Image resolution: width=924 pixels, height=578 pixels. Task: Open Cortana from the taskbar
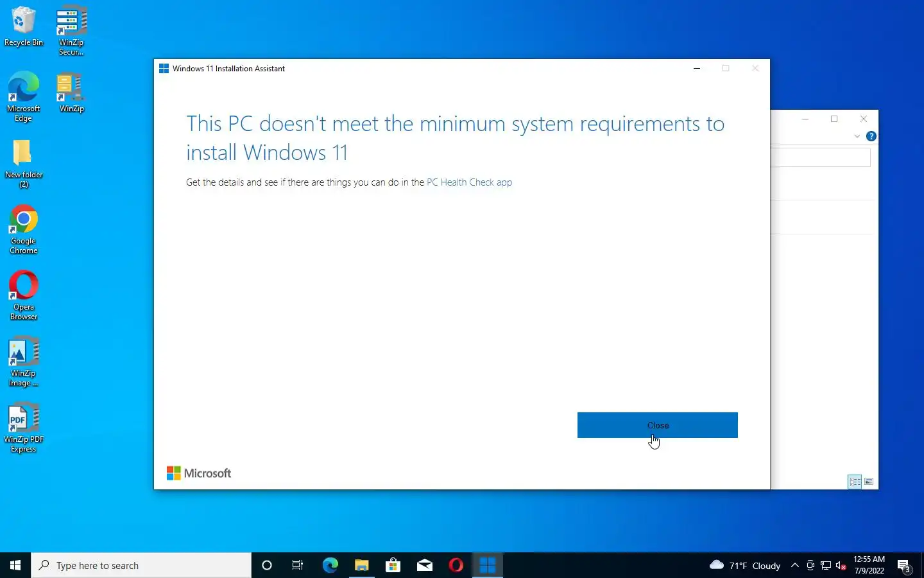coord(267,565)
